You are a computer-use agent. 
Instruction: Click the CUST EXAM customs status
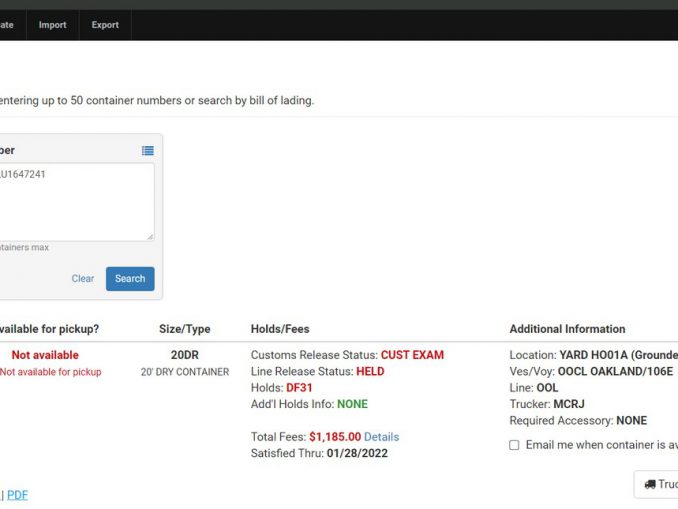pos(412,355)
